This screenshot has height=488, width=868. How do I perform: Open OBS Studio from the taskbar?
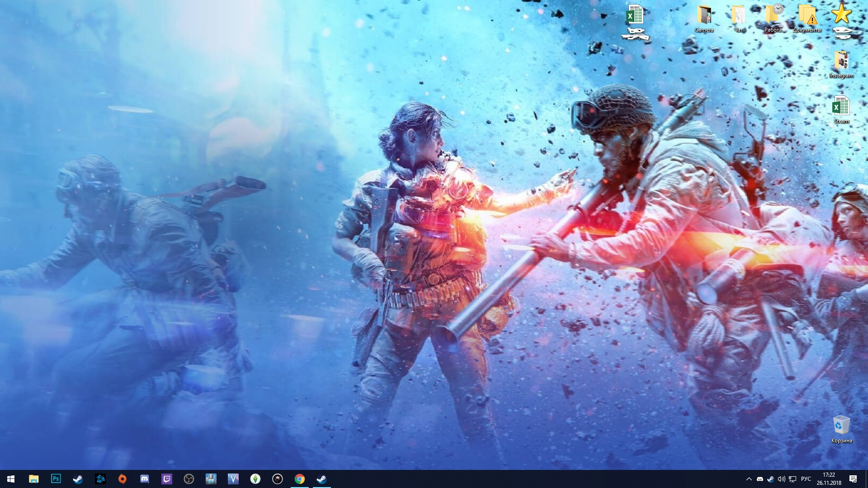point(189,479)
